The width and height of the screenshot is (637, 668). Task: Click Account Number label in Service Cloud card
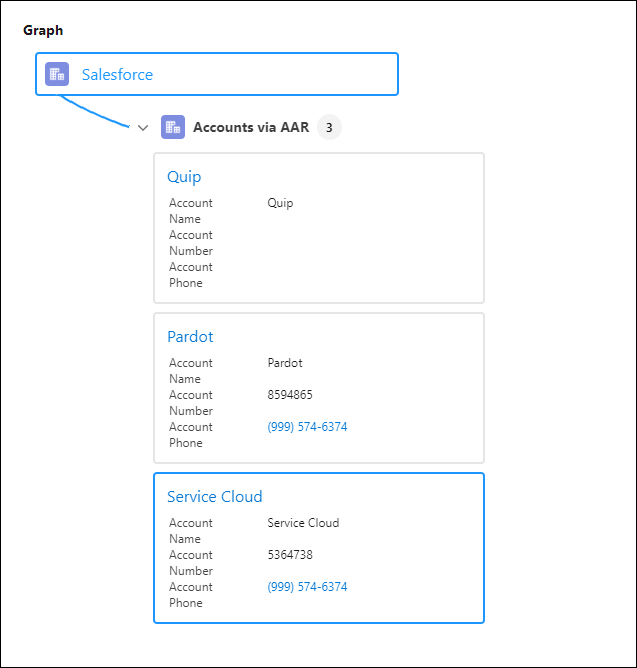[x=190, y=563]
